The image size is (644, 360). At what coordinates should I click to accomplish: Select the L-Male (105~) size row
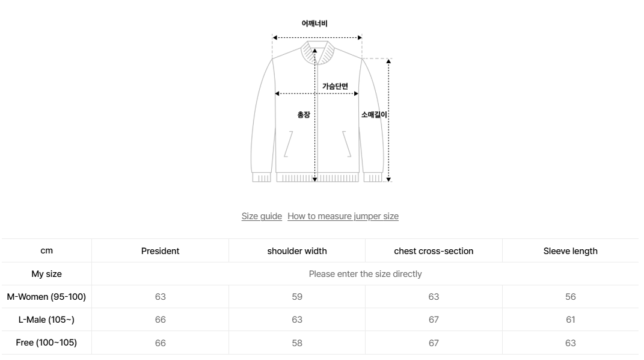(46, 320)
